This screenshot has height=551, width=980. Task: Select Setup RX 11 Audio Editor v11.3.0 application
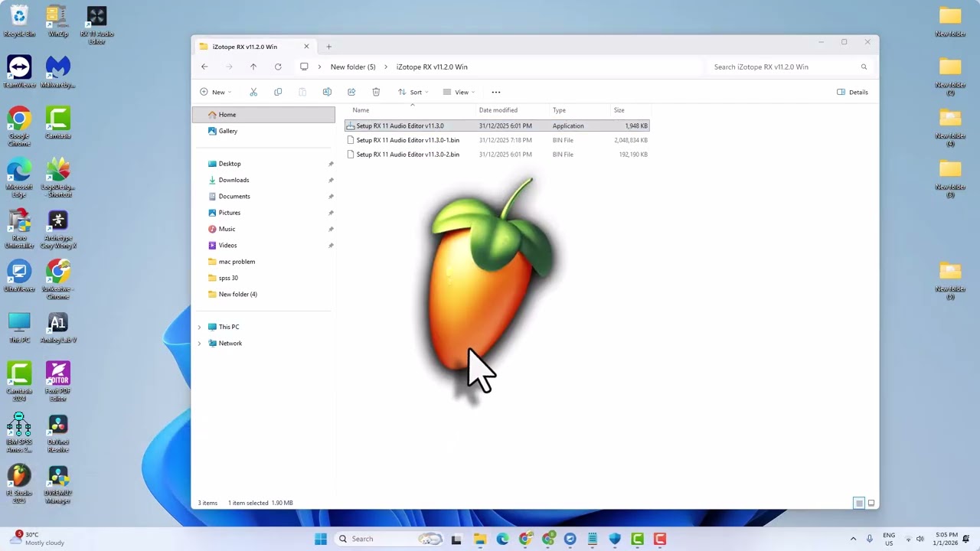[x=497, y=126]
